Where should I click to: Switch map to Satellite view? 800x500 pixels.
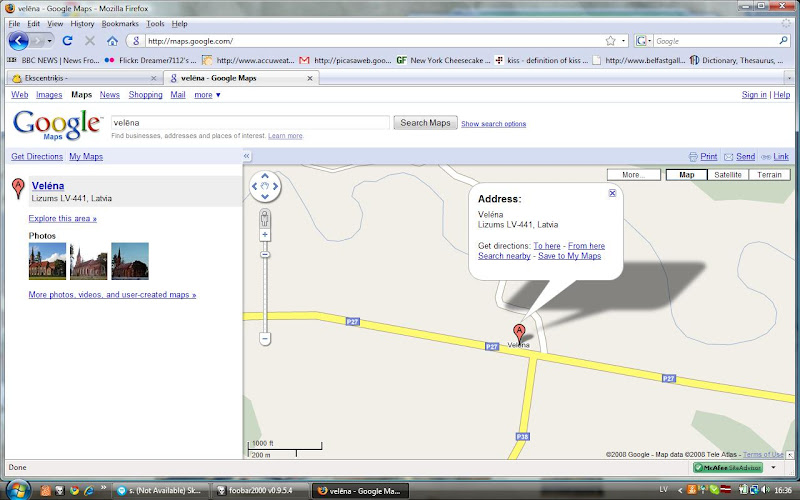(728, 174)
